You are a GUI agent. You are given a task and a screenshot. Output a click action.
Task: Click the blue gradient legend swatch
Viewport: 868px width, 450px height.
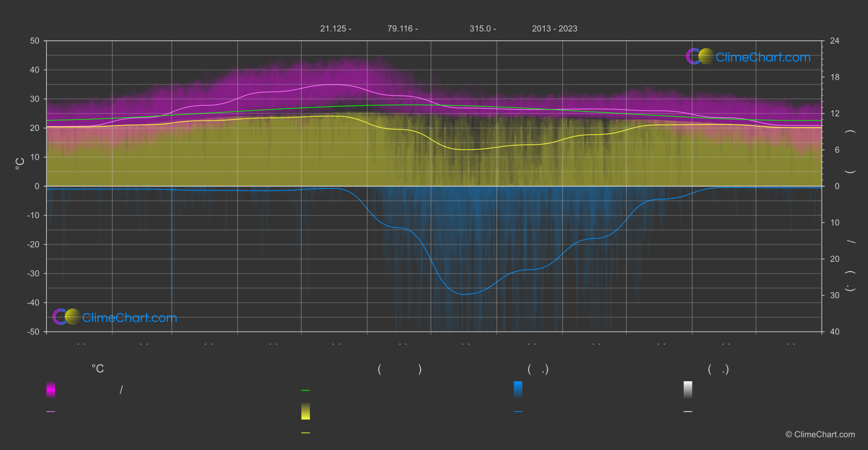coord(518,389)
